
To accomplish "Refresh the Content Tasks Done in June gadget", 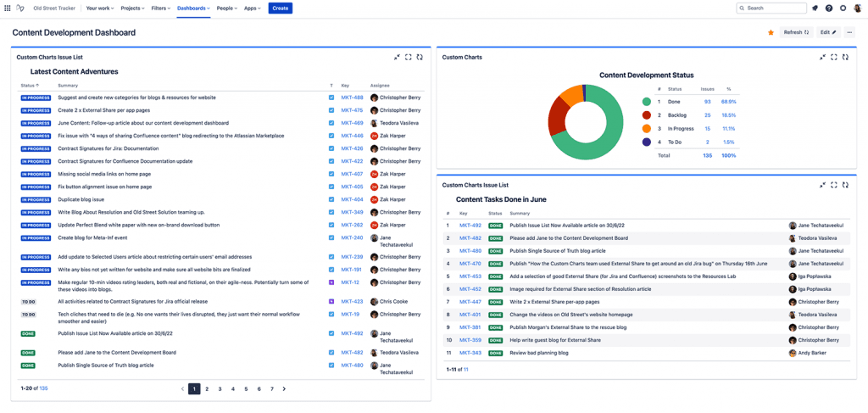I will coord(845,184).
